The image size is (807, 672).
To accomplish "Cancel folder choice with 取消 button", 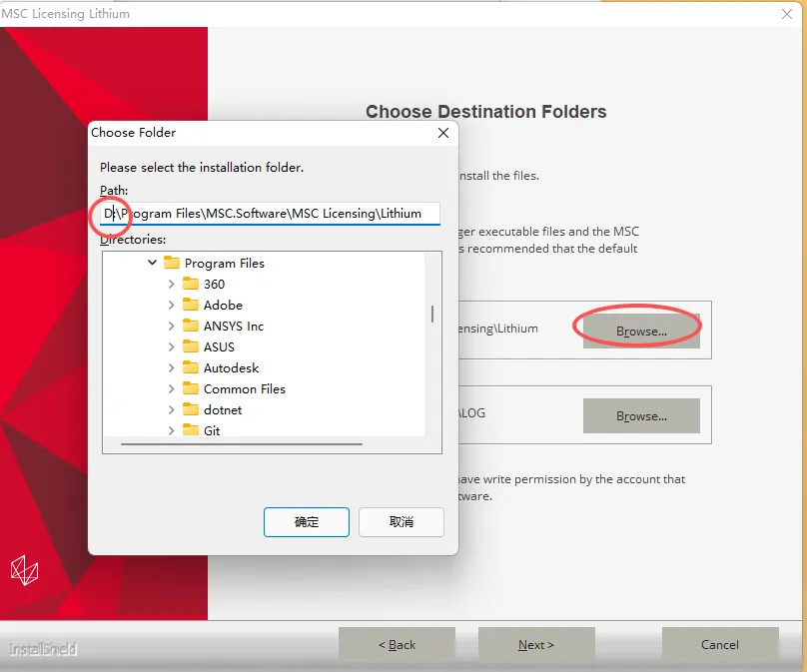I will click(x=401, y=522).
